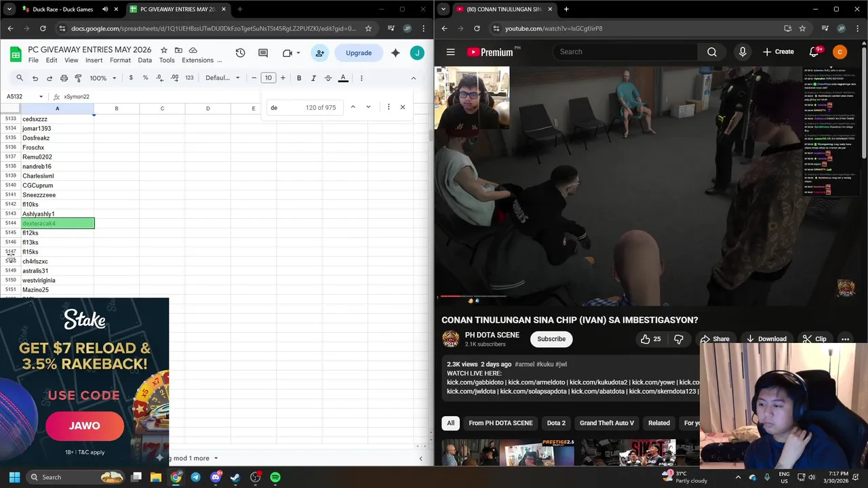This screenshot has width=868, height=488.
Task: Open the sheet tab dropdown arrow
Action: pos(216,458)
